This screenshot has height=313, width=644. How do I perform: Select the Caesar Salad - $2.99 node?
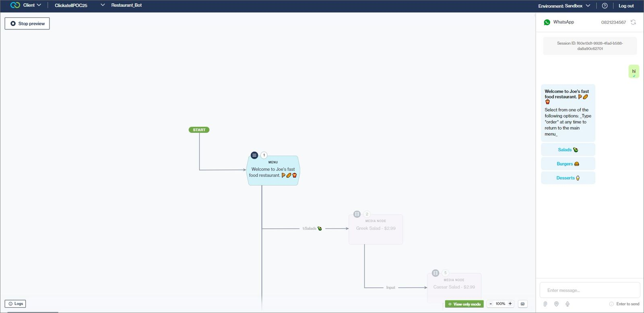(x=454, y=288)
